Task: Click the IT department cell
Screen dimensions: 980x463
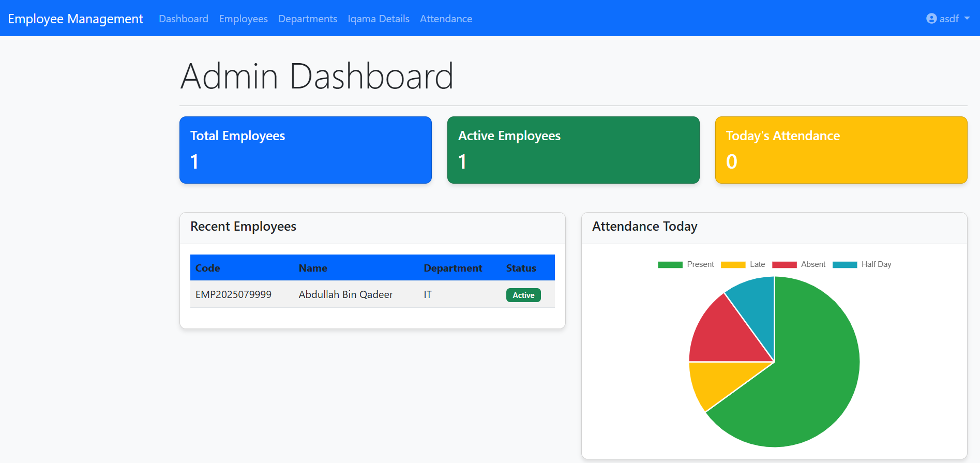Action: [x=428, y=294]
